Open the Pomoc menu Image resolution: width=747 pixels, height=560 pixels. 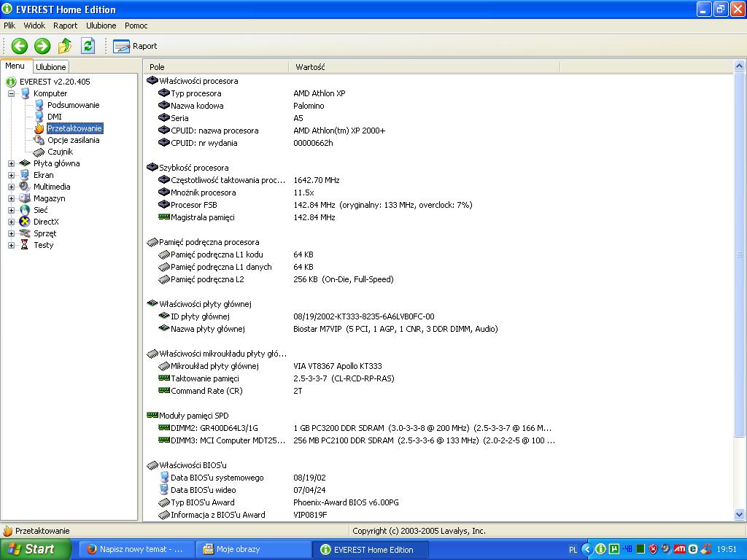click(136, 26)
